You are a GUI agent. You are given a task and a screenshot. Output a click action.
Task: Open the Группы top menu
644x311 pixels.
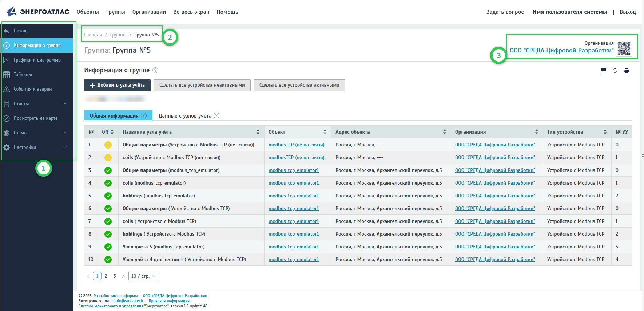(116, 12)
